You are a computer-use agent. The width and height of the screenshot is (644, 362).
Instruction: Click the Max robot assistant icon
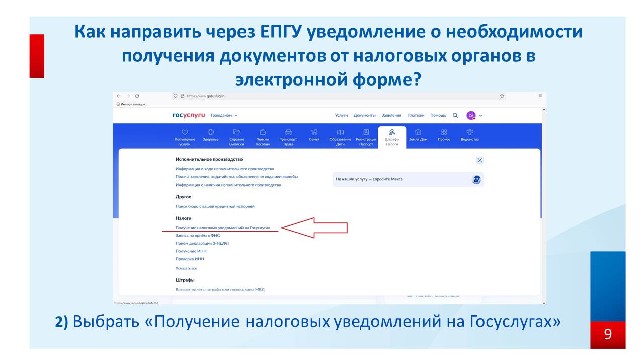click(x=476, y=179)
